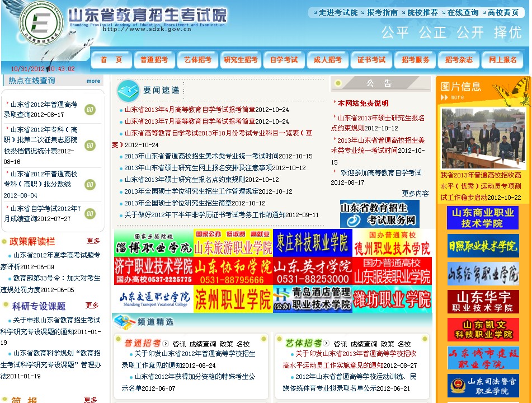This screenshot has height=403, width=532.
Task: Open the sports test news photo
Action: click(x=483, y=139)
